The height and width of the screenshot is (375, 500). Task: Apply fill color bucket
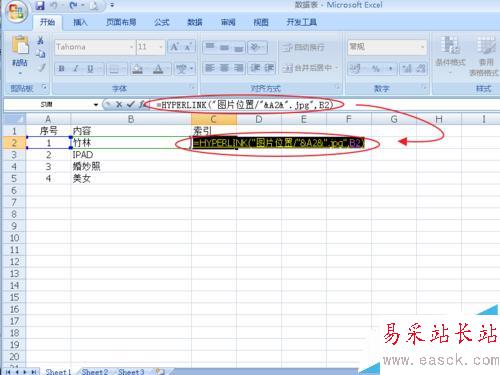tap(137, 69)
